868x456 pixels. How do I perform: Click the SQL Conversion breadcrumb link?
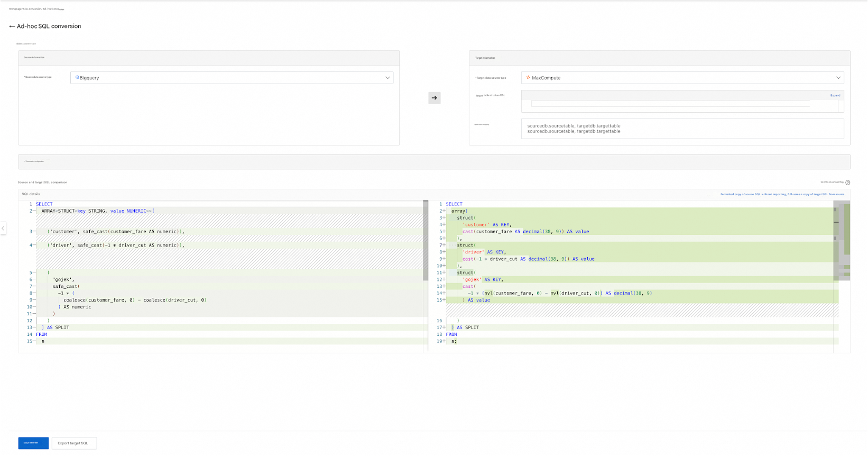[x=32, y=9]
